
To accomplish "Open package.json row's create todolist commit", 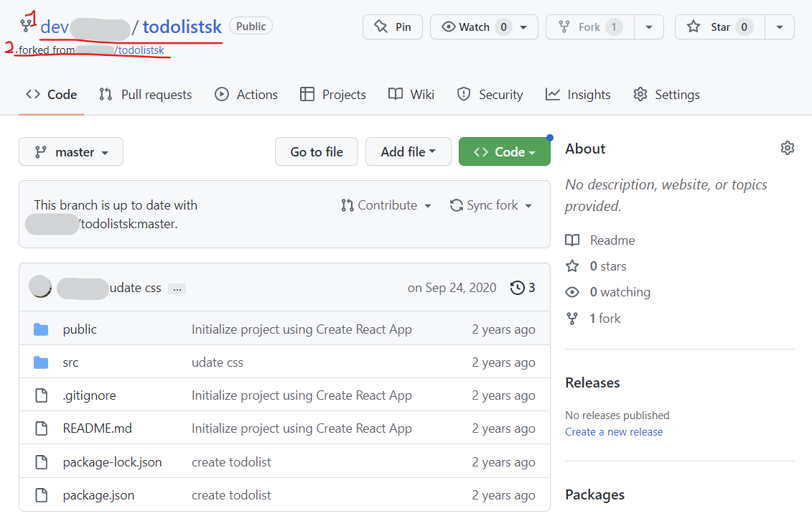I will [231, 495].
